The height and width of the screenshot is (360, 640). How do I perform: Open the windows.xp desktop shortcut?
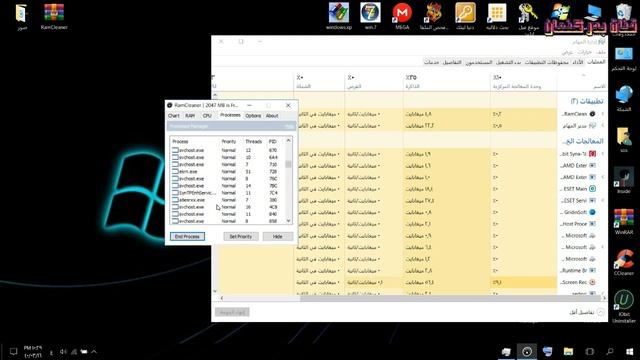pyautogui.click(x=339, y=16)
